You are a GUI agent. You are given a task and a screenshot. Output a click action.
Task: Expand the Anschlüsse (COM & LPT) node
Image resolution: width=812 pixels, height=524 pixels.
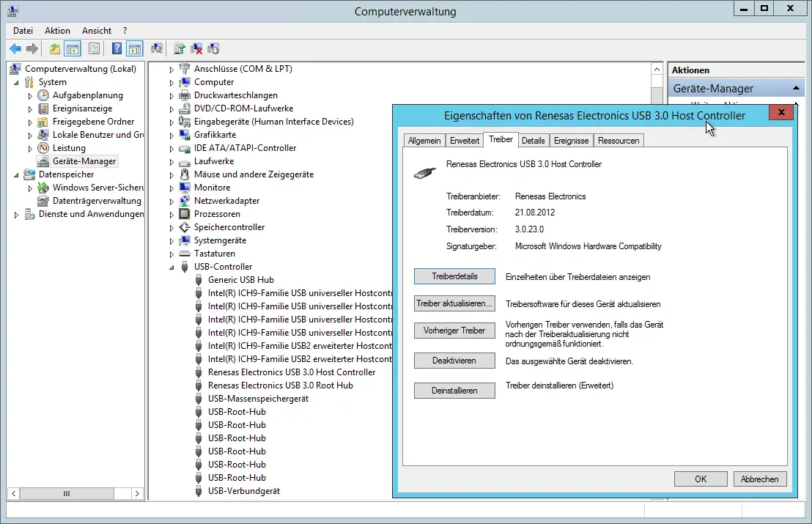(171, 70)
